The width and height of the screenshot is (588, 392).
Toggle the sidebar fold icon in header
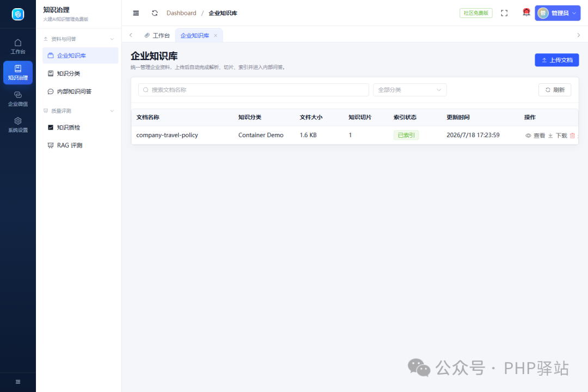coord(136,13)
